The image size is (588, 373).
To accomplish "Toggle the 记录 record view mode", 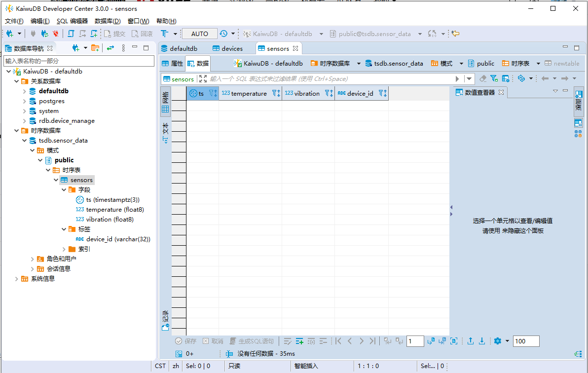I will (x=165, y=320).
